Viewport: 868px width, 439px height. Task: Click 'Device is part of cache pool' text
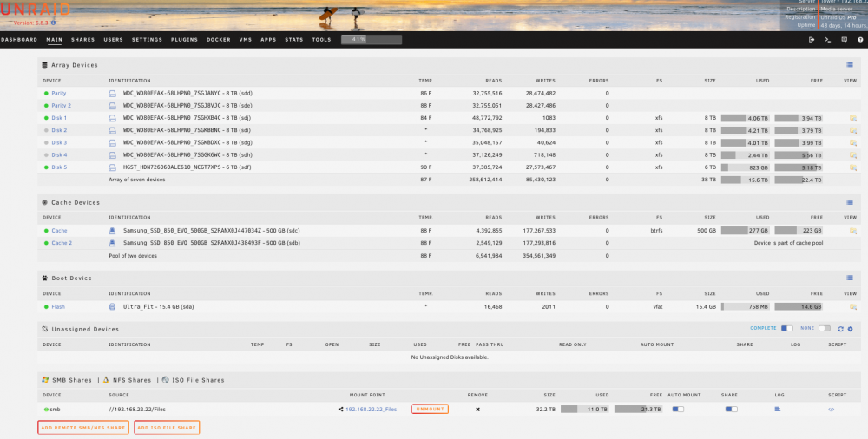click(x=788, y=243)
